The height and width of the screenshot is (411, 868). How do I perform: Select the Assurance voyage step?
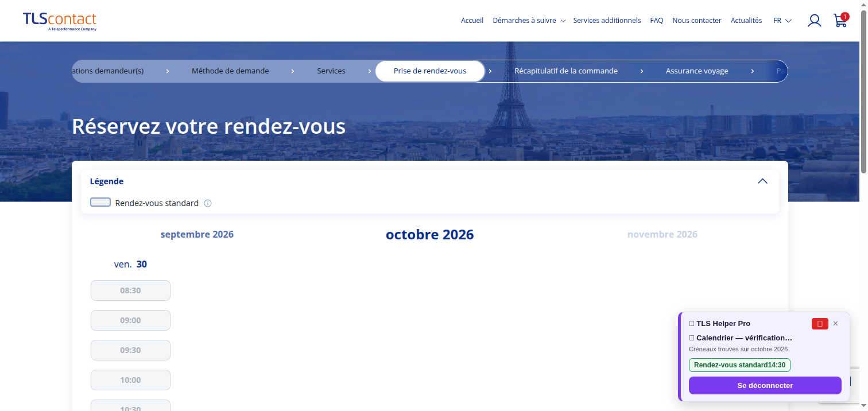[x=697, y=71]
